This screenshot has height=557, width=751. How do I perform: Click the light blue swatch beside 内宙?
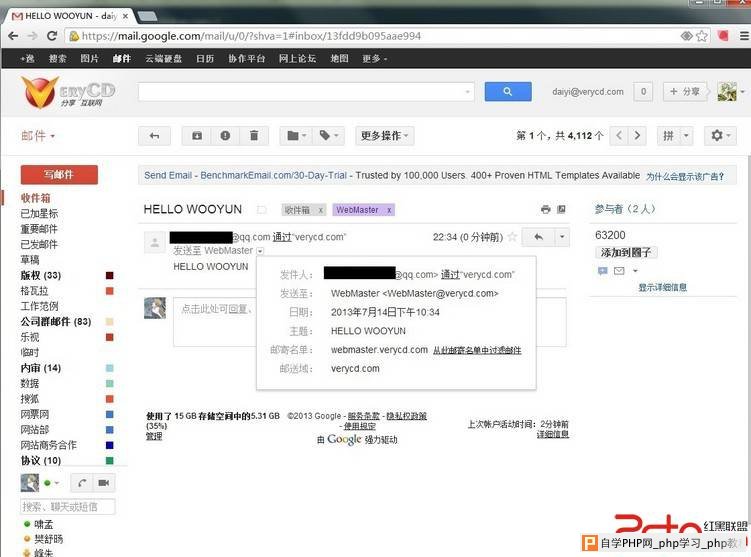point(110,368)
